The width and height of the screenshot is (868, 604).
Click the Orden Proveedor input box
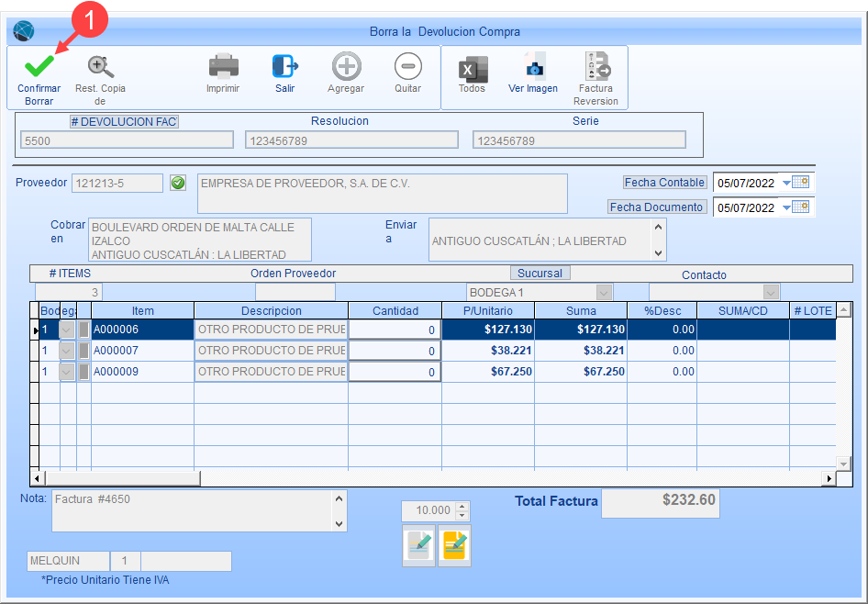(295, 292)
